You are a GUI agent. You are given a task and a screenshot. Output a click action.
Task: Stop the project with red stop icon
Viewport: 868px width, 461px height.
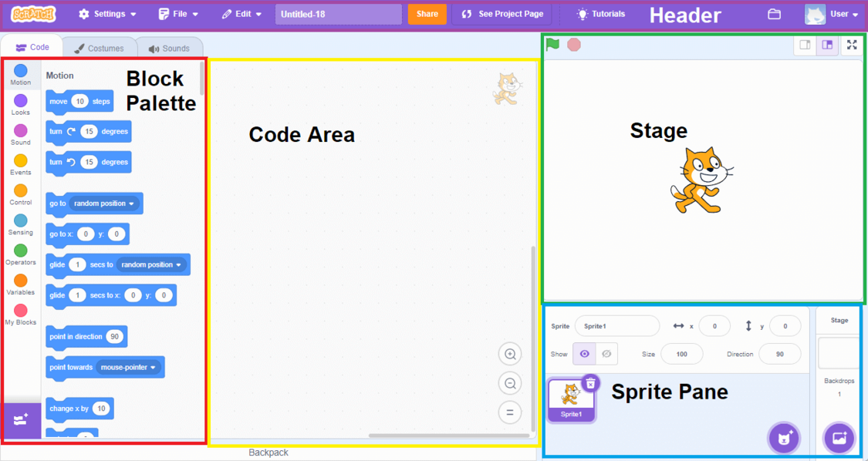pos(574,45)
